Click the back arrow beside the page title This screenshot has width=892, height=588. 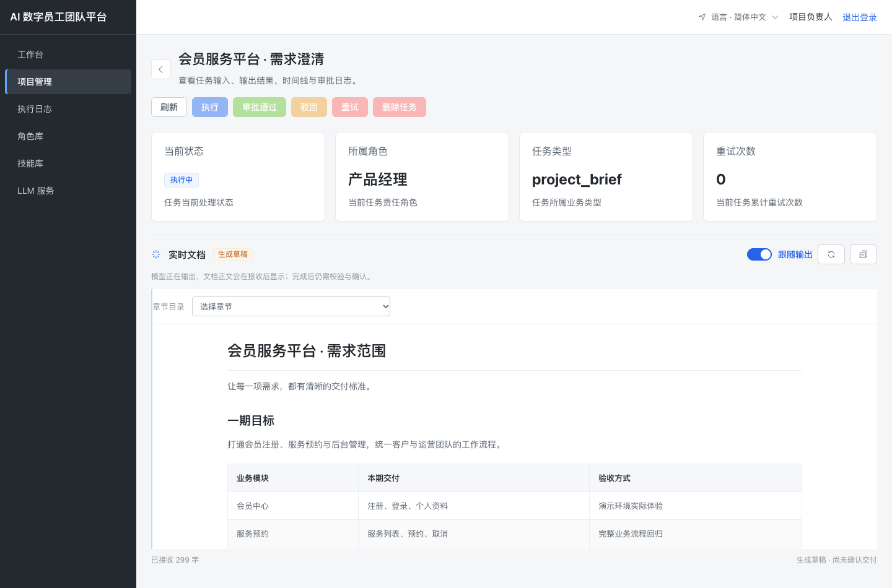(161, 69)
